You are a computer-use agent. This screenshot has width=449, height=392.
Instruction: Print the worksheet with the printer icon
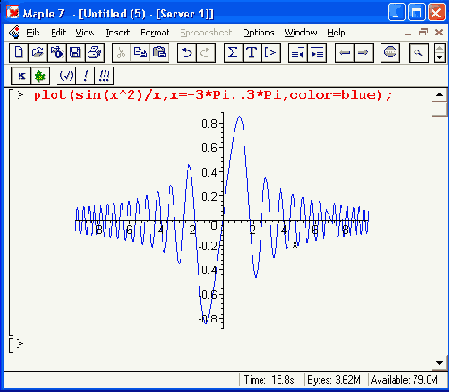coord(95,53)
